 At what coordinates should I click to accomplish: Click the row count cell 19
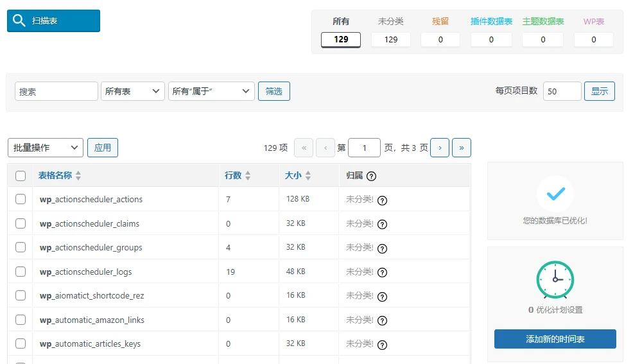(230, 272)
